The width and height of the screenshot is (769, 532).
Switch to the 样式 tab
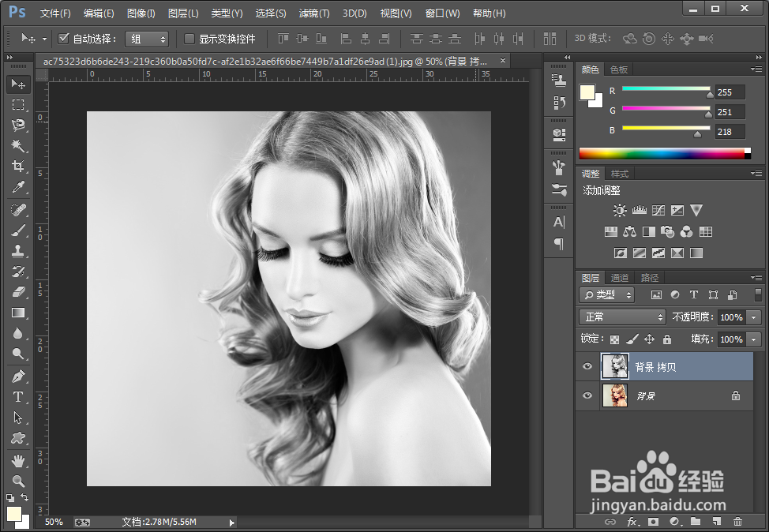(620, 174)
